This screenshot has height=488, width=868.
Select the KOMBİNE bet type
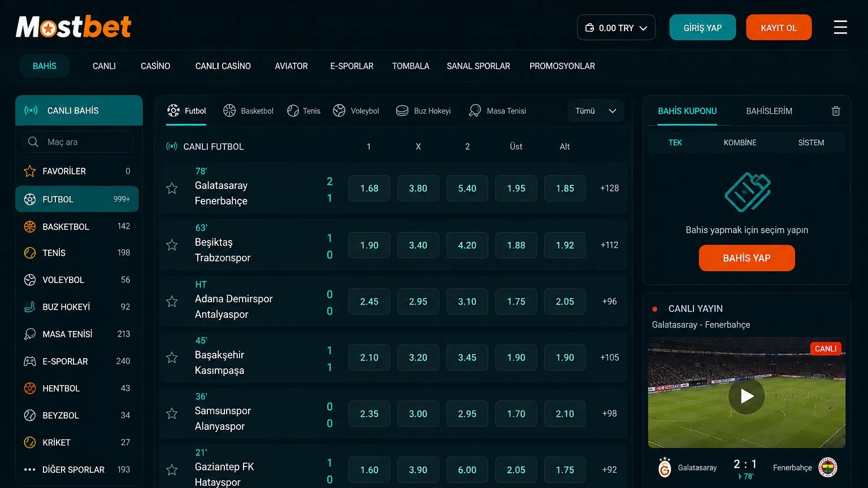740,142
